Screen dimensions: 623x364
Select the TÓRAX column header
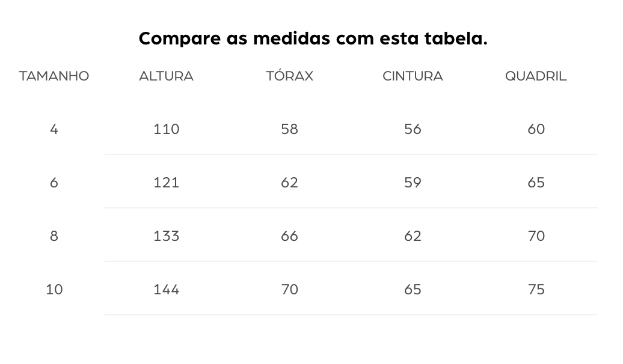pos(289,76)
